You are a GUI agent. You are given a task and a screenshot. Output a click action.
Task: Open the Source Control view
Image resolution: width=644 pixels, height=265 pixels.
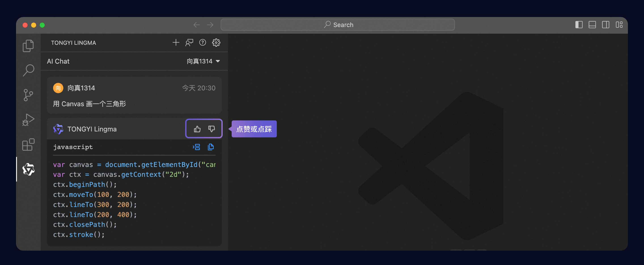(28, 95)
